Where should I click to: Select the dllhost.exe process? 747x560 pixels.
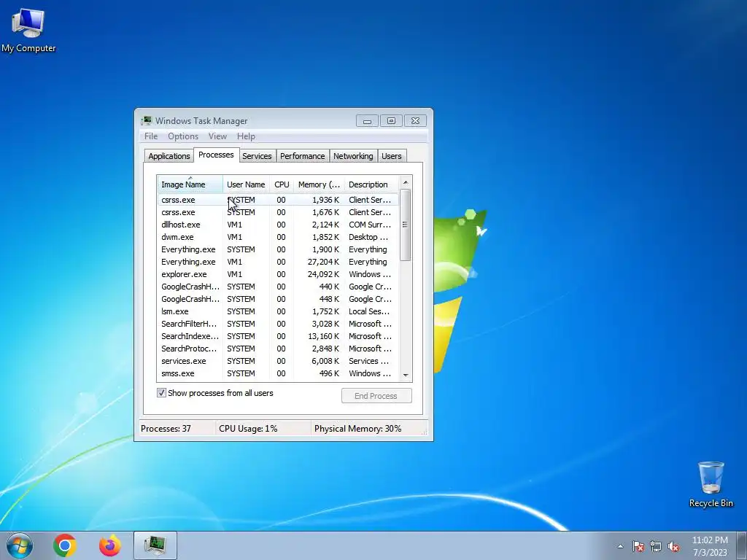click(x=278, y=225)
